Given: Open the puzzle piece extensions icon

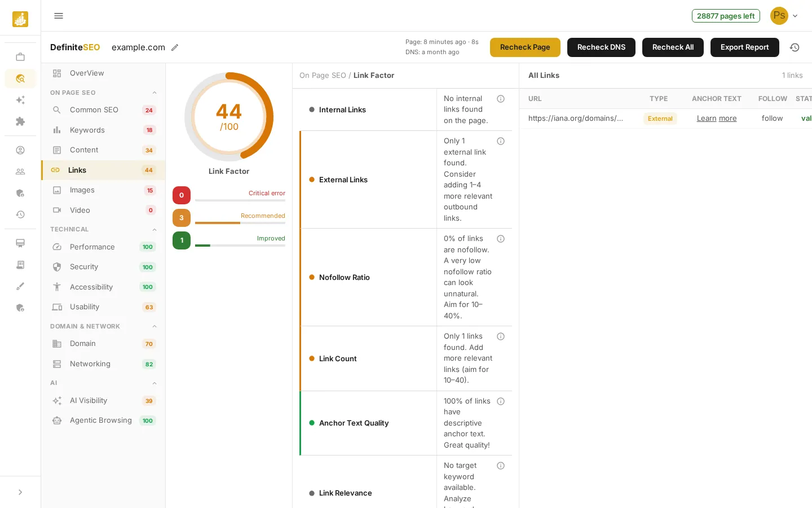Looking at the screenshot, I should [20, 121].
